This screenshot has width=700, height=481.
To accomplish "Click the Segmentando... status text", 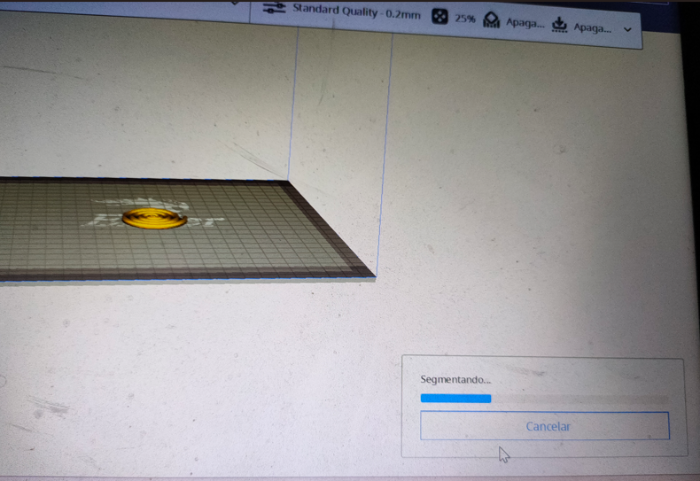I will pyautogui.click(x=455, y=379).
